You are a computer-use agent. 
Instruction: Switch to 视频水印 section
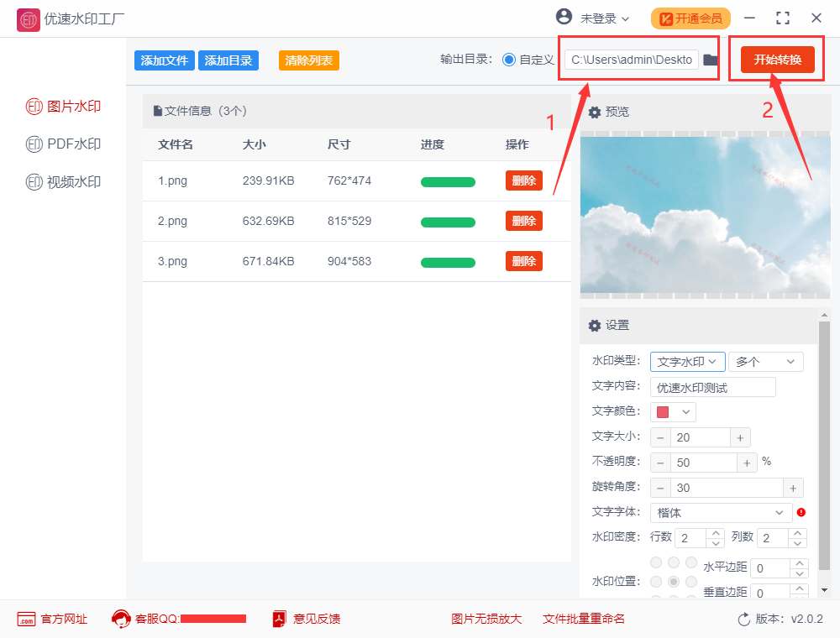click(64, 182)
